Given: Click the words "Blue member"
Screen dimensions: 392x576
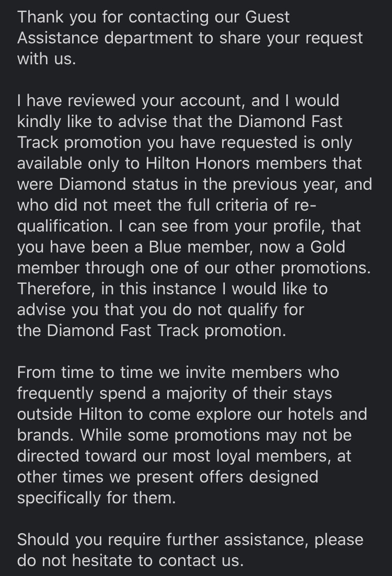Looking at the screenshot, I should (178, 247).
